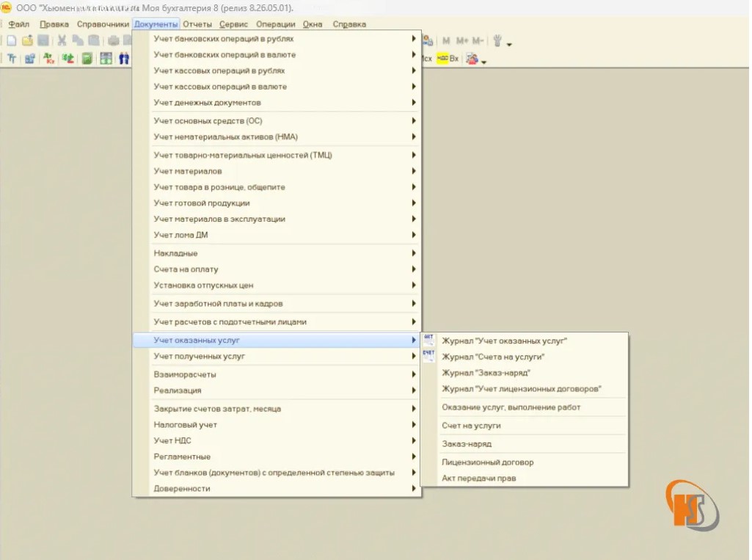Open the 'Счета на оплату' submenu
The width and height of the screenshot is (752, 560).
point(277,269)
